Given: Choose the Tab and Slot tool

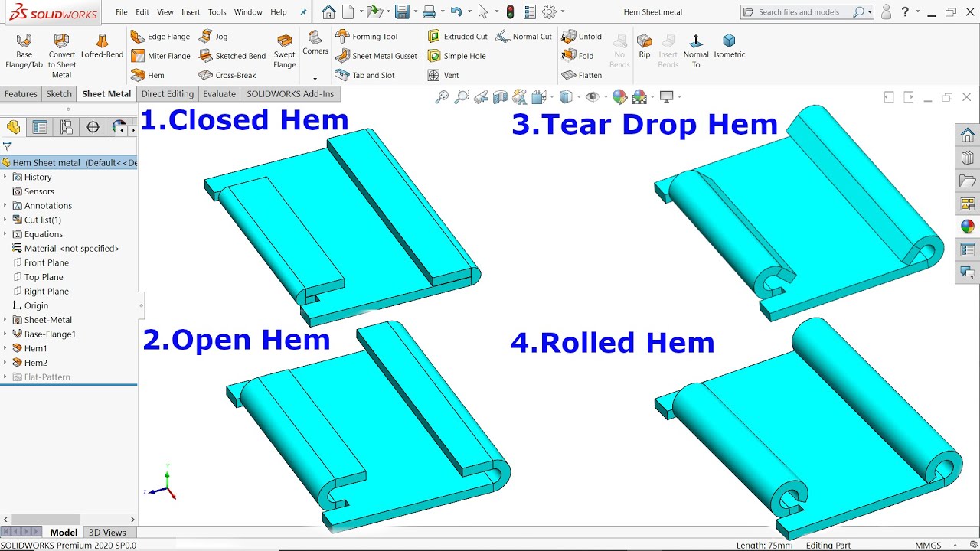Looking at the screenshot, I should click(x=365, y=75).
